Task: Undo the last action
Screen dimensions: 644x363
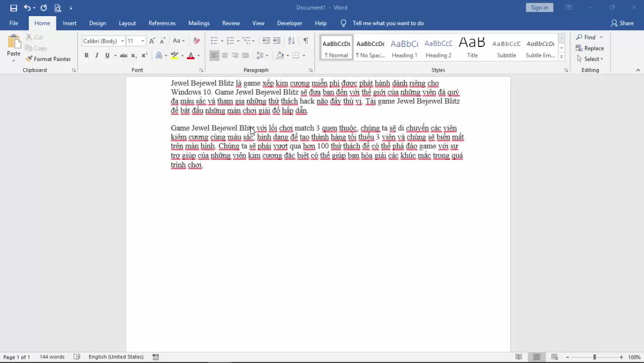Action: [x=27, y=8]
